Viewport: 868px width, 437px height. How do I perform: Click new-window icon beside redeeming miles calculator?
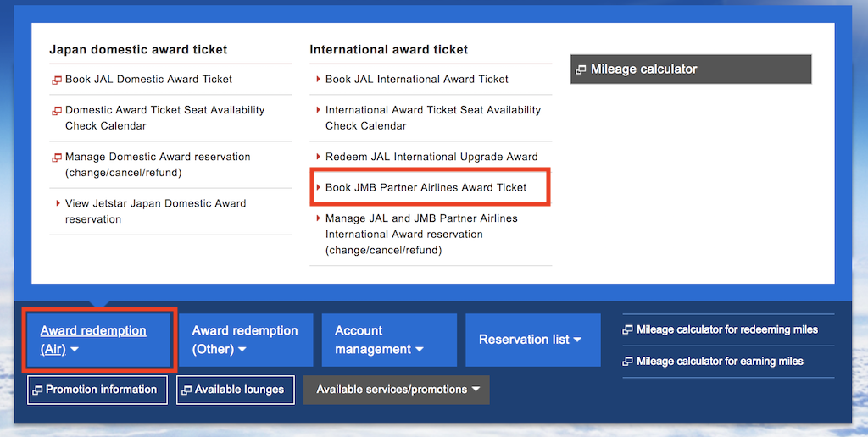[628, 329]
